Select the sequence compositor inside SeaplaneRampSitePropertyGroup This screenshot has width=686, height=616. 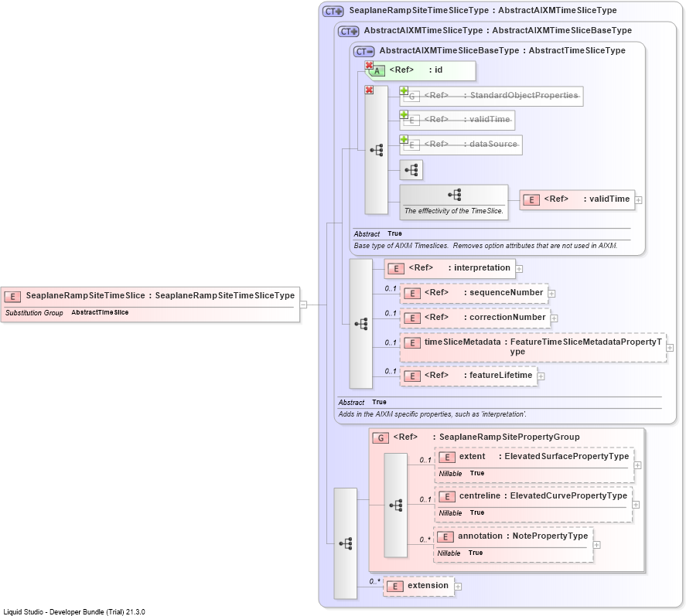coord(396,505)
